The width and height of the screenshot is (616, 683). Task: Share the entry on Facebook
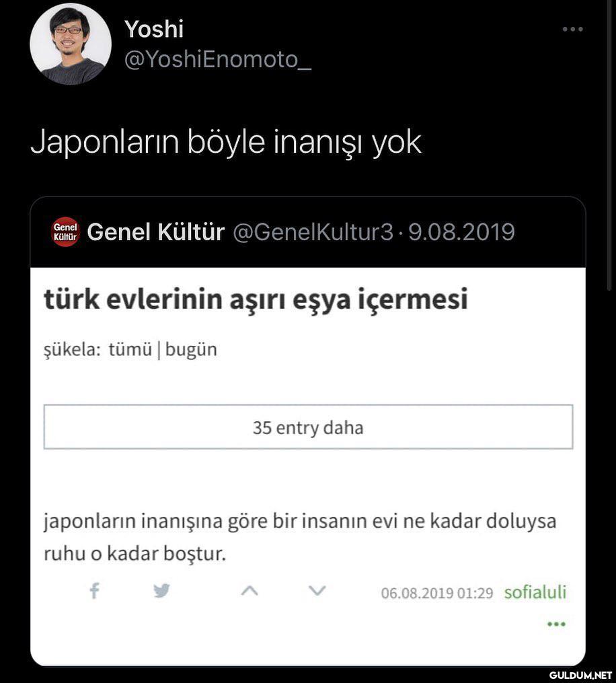[95, 591]
